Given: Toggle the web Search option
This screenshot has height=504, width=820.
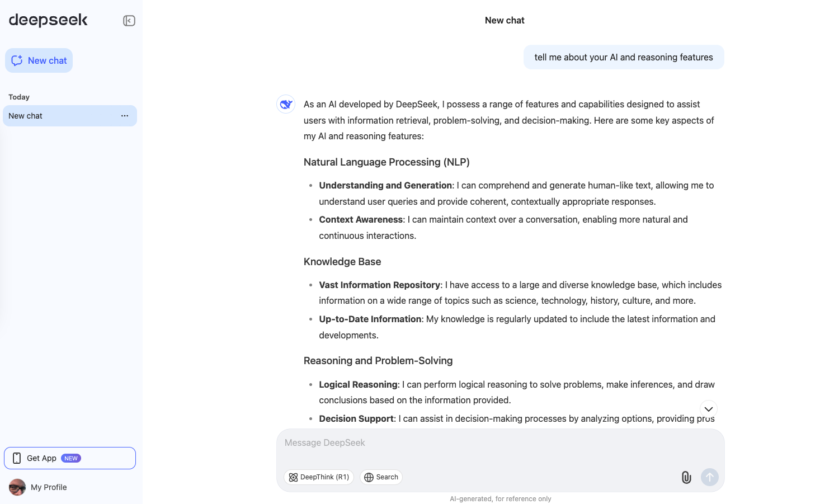Looking at the screenshot, I should pyautogui.click(x=381, y=477).
